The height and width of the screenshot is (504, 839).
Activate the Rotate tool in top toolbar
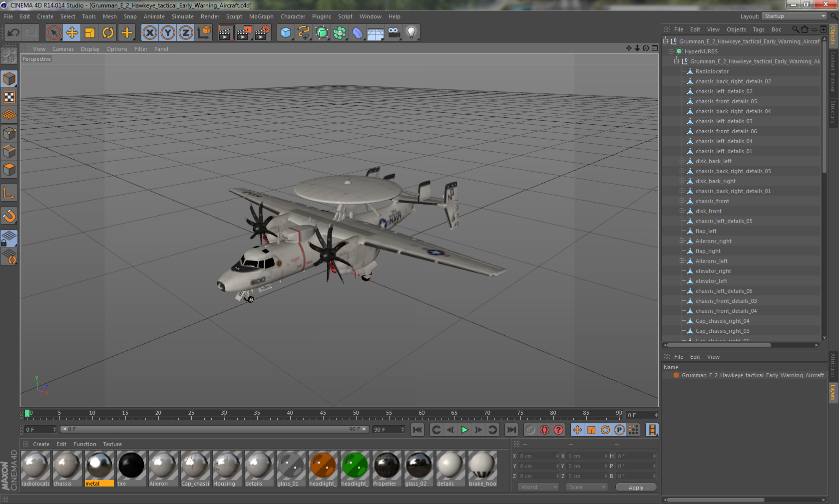point(108,33)
